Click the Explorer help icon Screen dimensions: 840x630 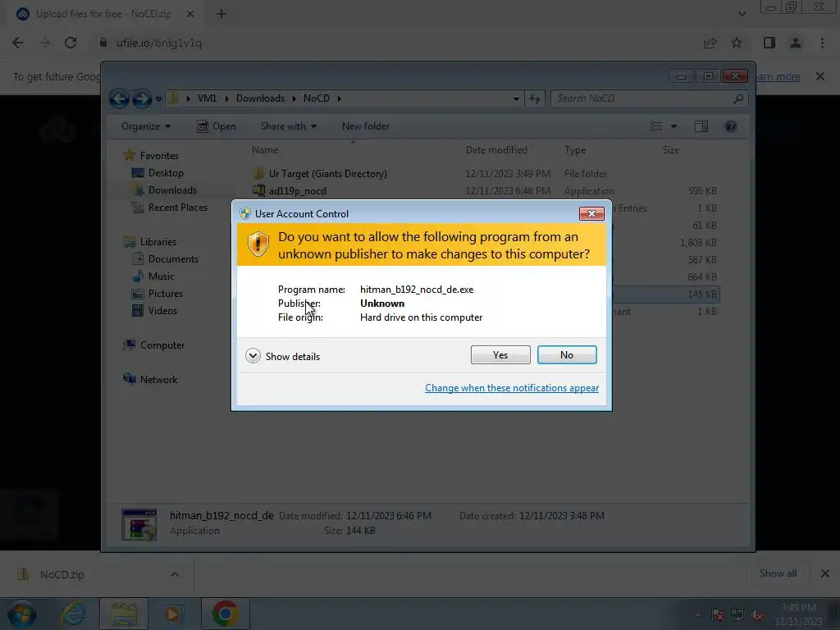tap(731, 126)
